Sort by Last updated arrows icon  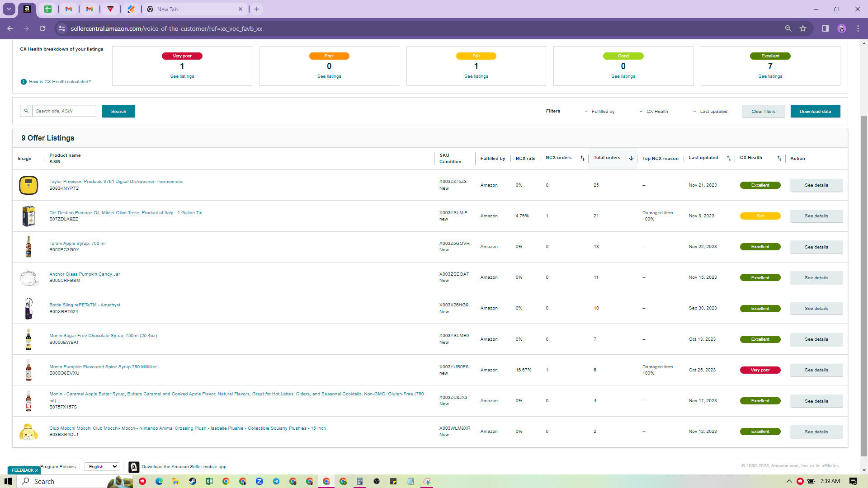click(x=729, y=158)
